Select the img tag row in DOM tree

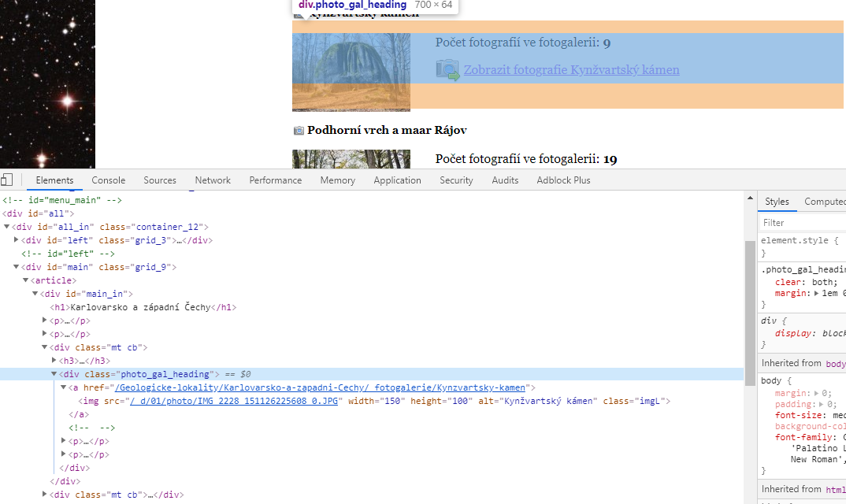(374, 401)
